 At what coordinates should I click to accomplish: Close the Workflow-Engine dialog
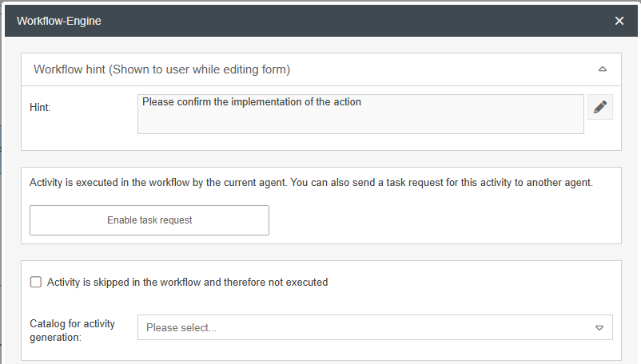click(x=619, y=21)
